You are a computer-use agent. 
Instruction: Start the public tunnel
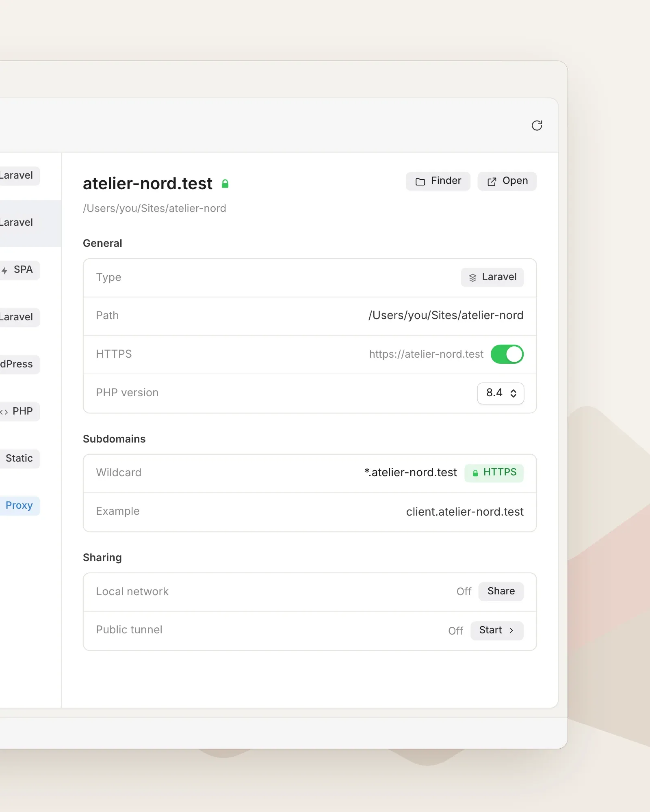[497, 631]
